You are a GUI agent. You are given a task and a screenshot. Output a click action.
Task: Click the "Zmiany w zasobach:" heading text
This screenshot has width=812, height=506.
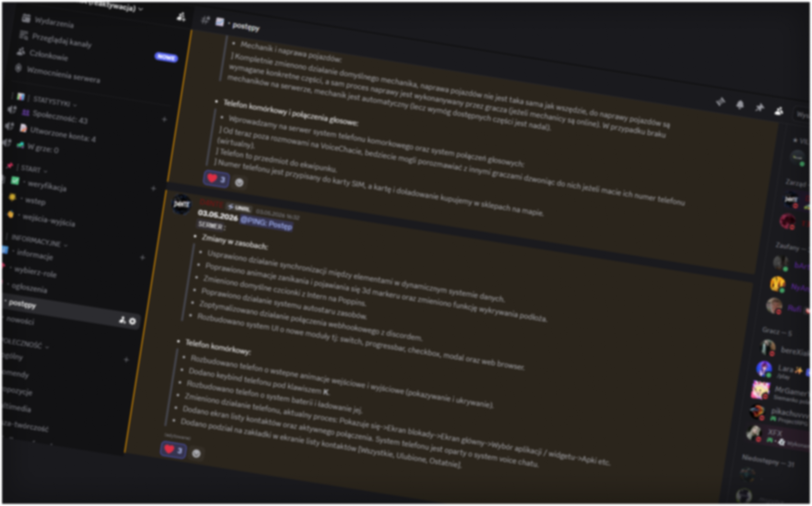[235, 242]
